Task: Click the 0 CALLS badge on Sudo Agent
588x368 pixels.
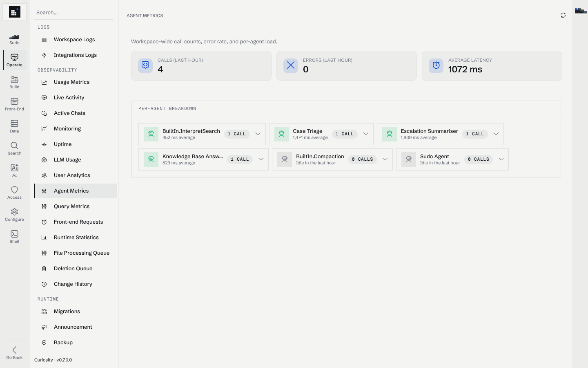Action: coord(479,159)
